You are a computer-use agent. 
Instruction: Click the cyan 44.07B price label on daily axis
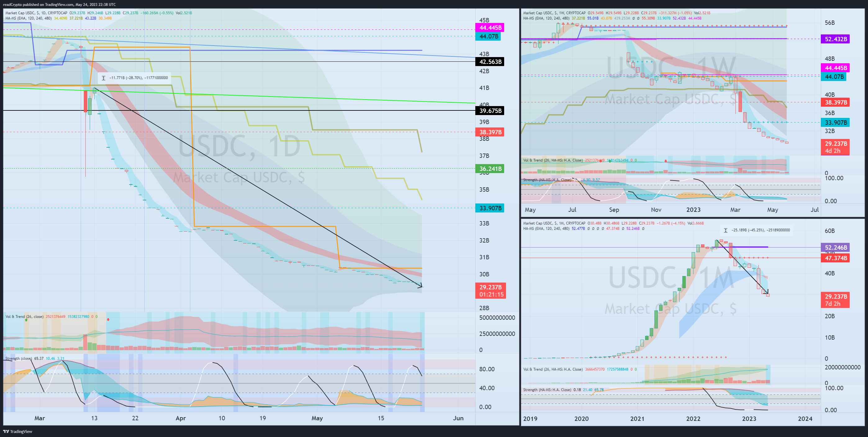(x=488, y=36)
